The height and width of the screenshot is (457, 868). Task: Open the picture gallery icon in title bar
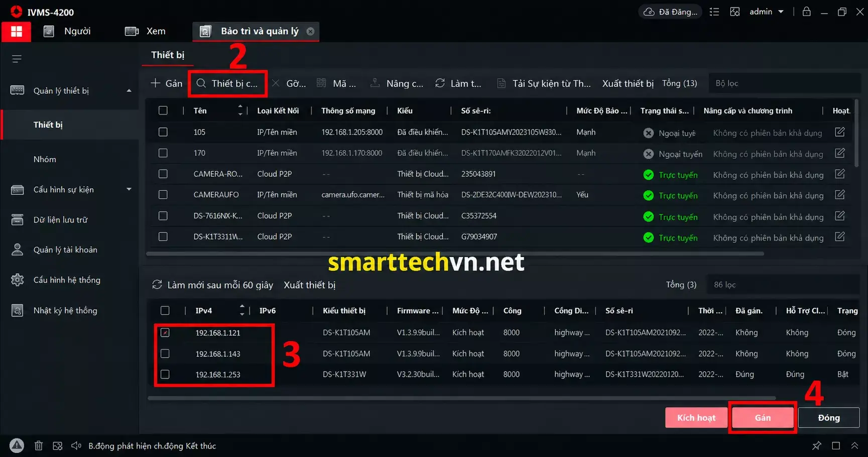tap(735, 12)
